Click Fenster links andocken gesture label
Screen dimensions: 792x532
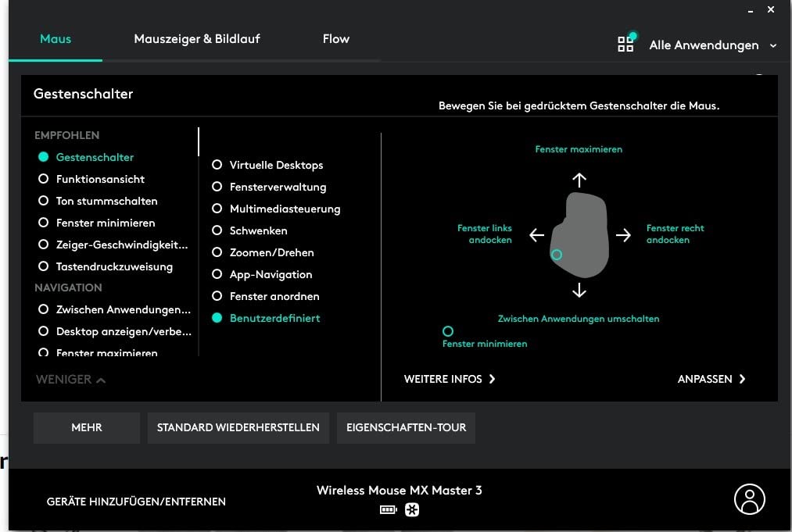(485, 234)
